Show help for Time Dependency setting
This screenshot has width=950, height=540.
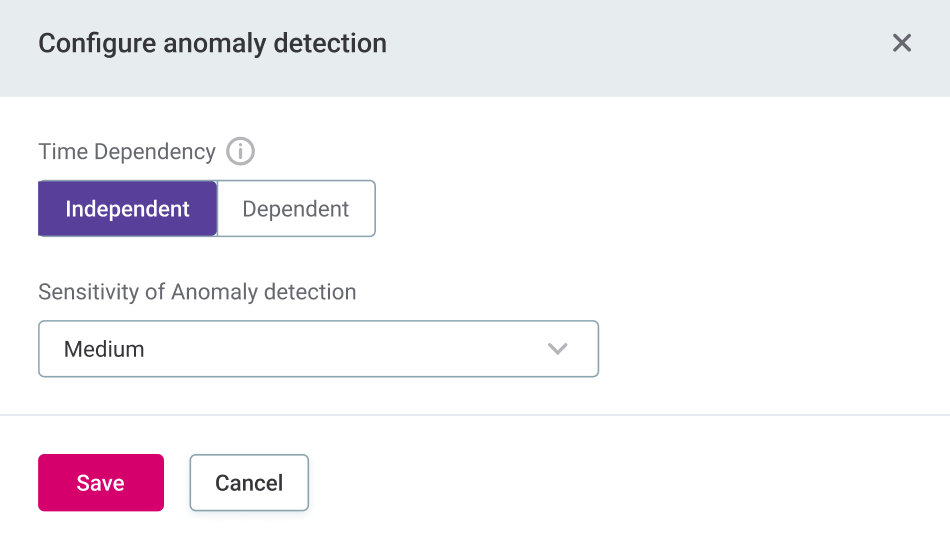[240, 152]
